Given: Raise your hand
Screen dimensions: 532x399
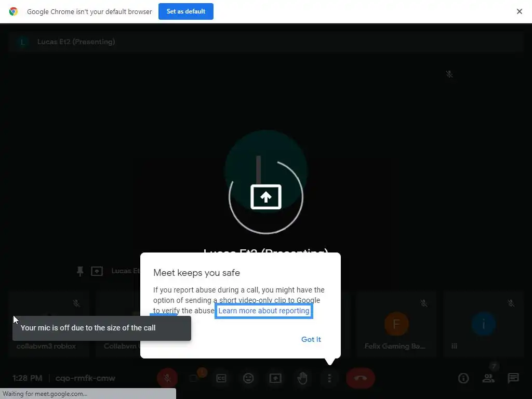Looking at the screenshot, I should click(x=302, y=378).
